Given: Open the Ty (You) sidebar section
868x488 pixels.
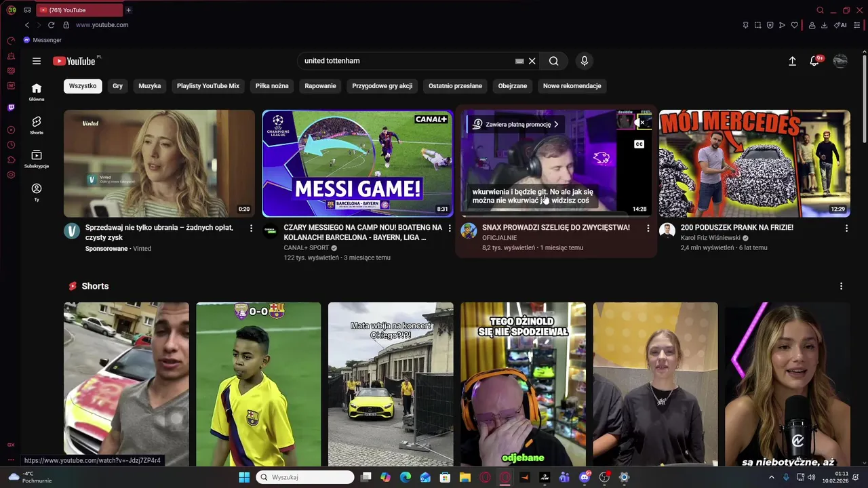Looking at the screenshot, I should [x=37, y=192].
